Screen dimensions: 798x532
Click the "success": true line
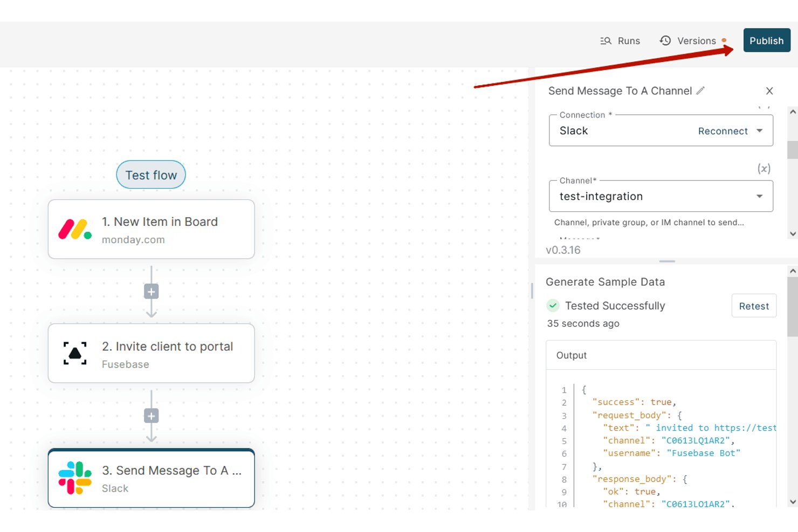634,402
